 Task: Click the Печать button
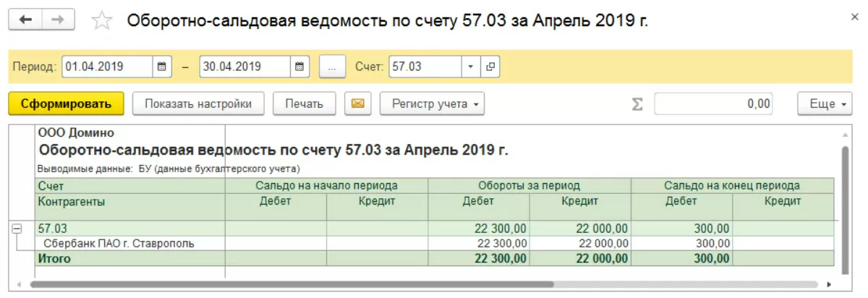point(304,103)
